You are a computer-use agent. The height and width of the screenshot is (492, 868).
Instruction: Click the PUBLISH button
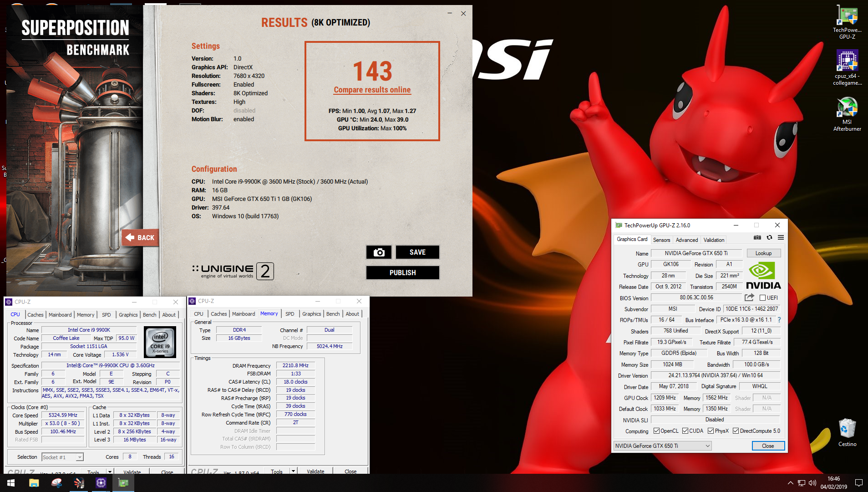(x=402, y=272)
